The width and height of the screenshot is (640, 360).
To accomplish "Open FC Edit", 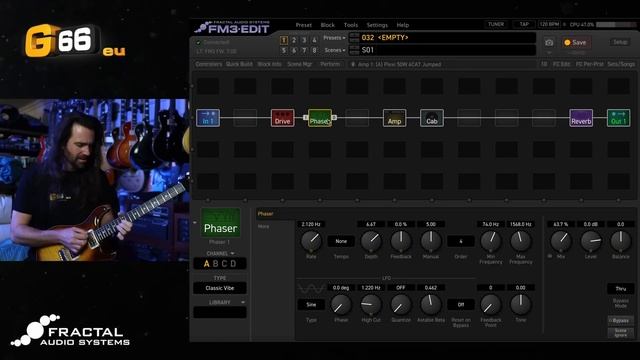I will coord(561,64).
